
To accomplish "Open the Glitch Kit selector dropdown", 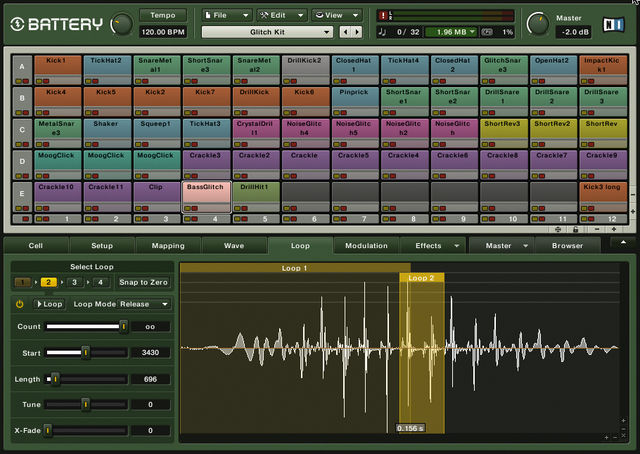I will pyautogui.click(x=268, y=32).
